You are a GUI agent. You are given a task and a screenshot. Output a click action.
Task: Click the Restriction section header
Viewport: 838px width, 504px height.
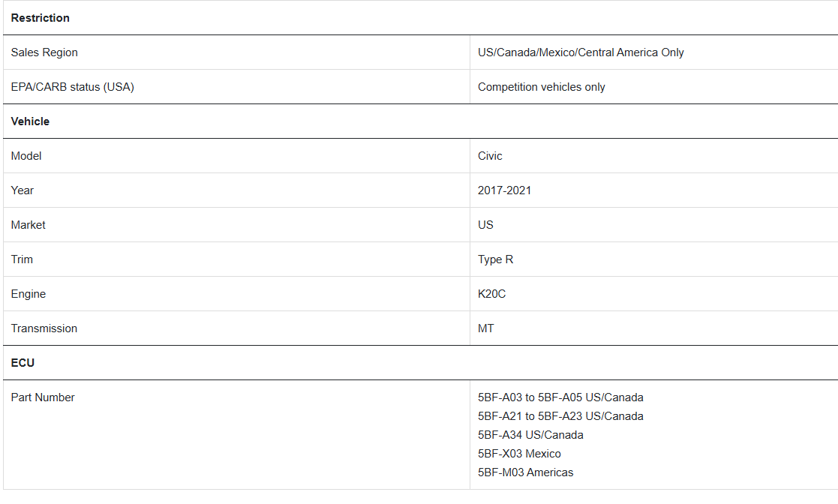[40, 18]
